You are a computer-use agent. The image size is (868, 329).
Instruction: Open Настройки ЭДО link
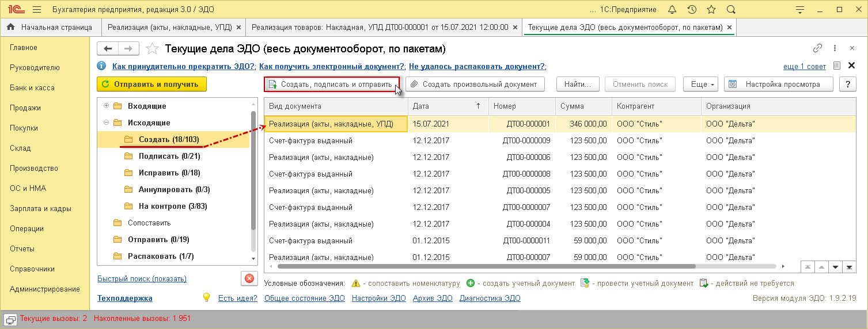[378, 298]
